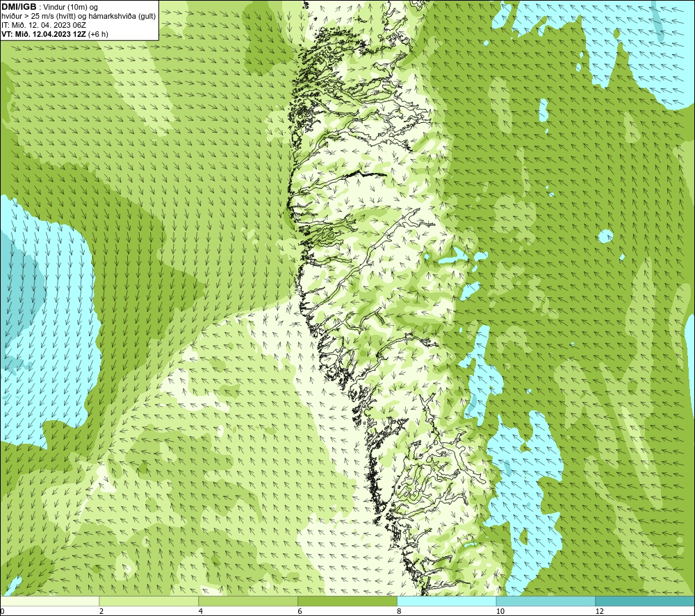Click the 'IT: Mið. 12. 04. 2023 06Z' line
Viewport: 695px width, 616px height.
[x=43, y=25]
